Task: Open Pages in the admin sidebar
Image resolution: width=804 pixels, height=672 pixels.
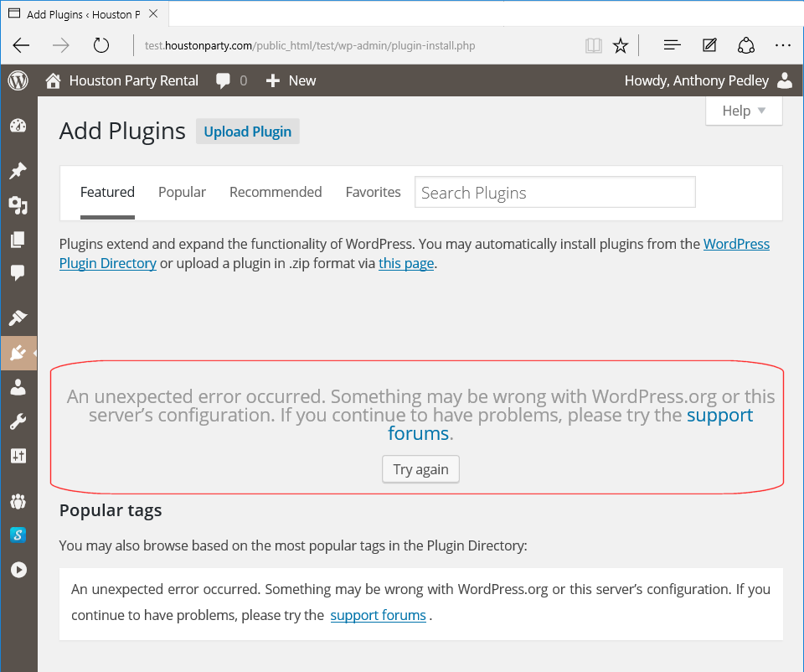Action: pyautogui.click(x=18, y=240)
